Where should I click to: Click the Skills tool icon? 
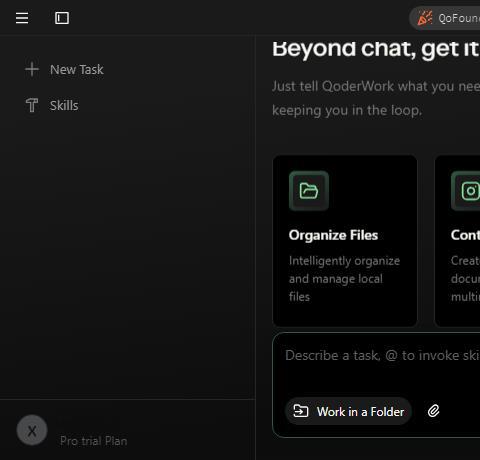point(32,105)
